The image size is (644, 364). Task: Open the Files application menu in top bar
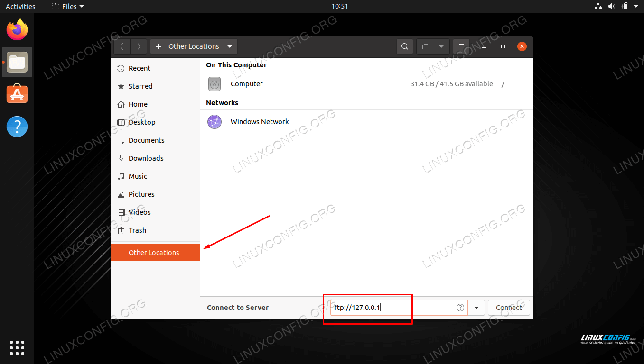coord(67,6)
